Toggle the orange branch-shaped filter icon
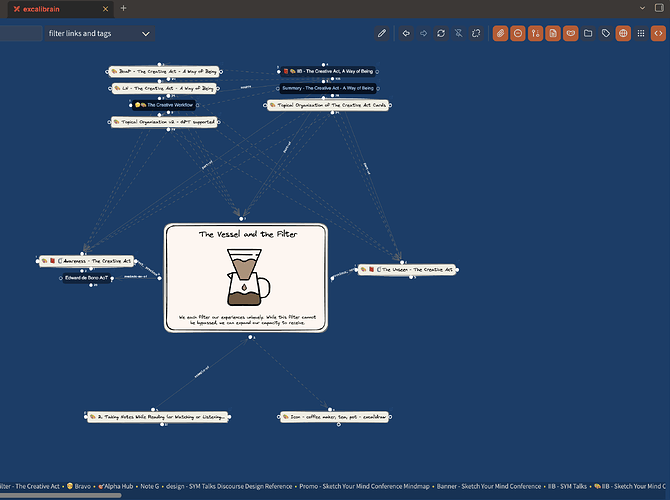 [535, 33]
